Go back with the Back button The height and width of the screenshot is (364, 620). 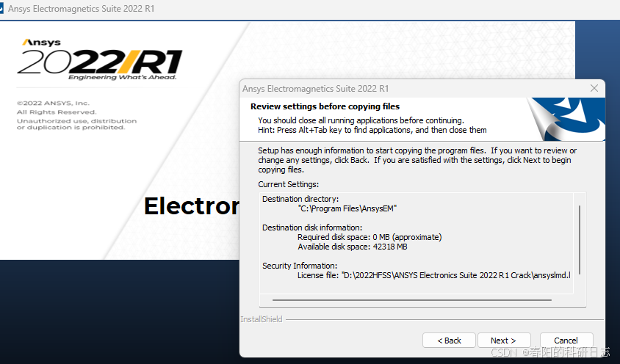(449, 341)
